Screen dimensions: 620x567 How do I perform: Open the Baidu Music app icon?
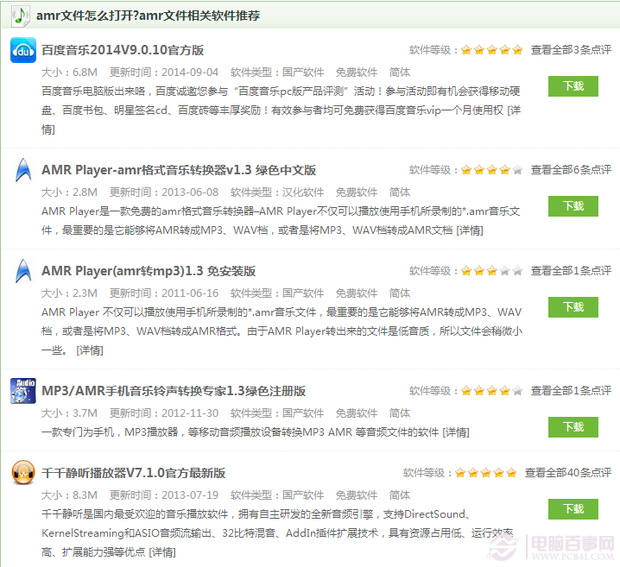click(x=23, y=50)
